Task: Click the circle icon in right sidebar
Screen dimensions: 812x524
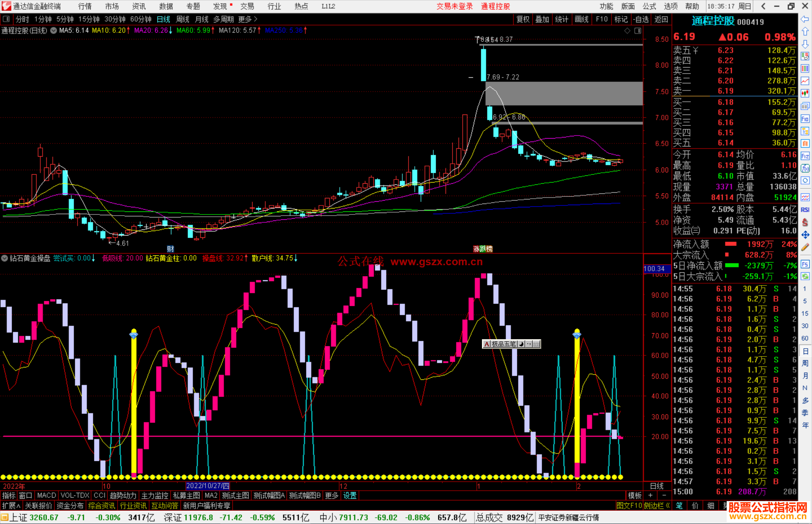Action: 805,181
